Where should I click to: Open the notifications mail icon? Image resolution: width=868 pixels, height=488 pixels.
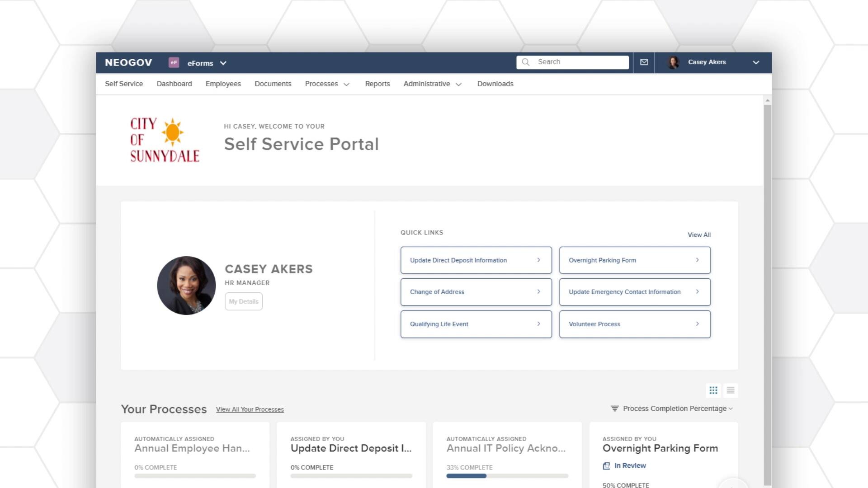pyautogui.click(x=644, y=62)
